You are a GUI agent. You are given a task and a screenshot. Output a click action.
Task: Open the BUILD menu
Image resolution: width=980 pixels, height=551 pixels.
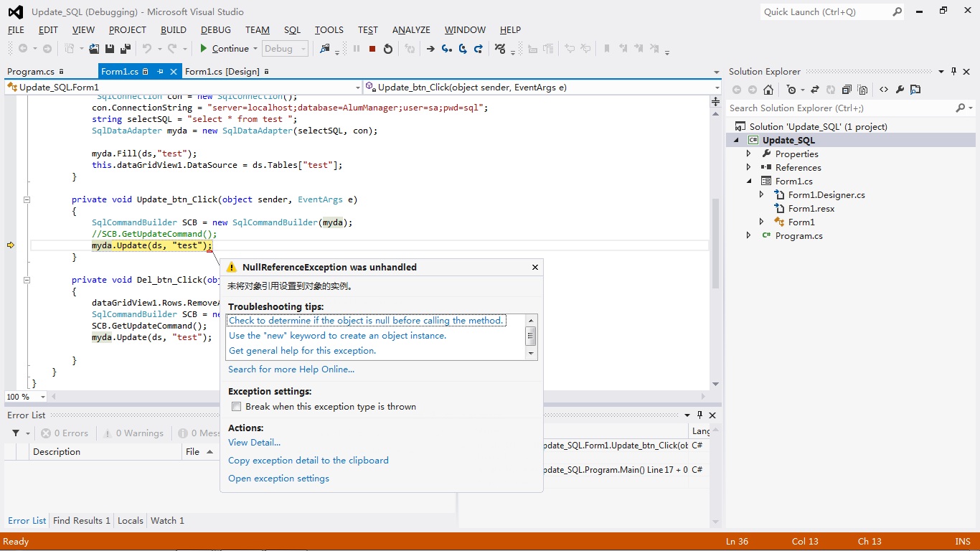point(174,30)
